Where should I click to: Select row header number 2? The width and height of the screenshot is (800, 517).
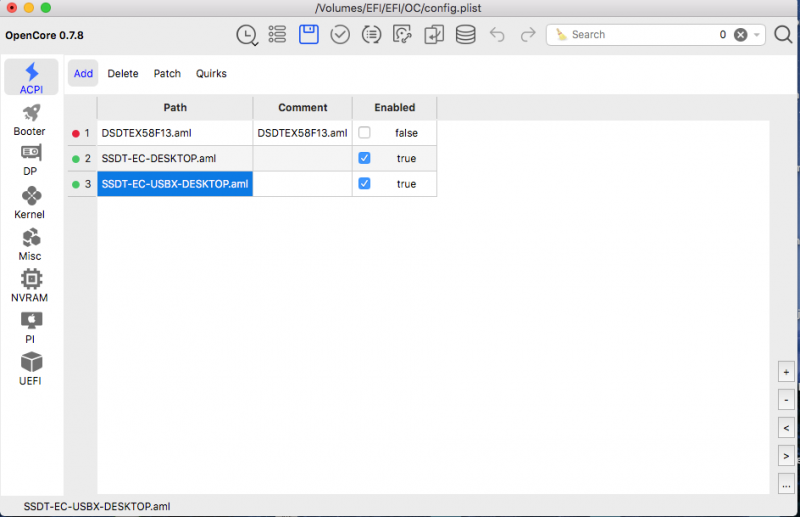click(82, 158)
